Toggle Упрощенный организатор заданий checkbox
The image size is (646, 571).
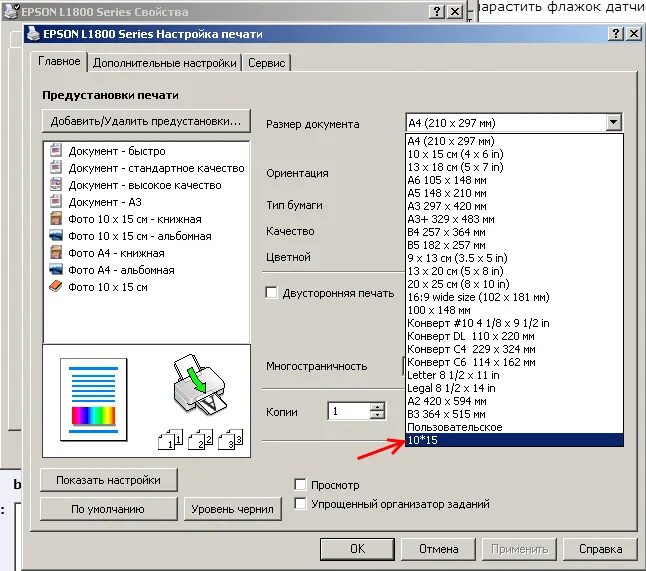tap(300, 503)
